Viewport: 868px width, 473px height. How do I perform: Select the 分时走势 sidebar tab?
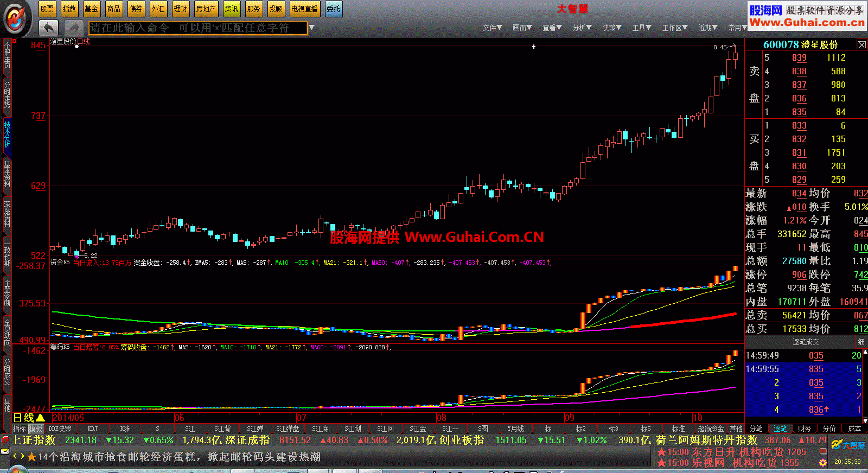tap(7, 95)
